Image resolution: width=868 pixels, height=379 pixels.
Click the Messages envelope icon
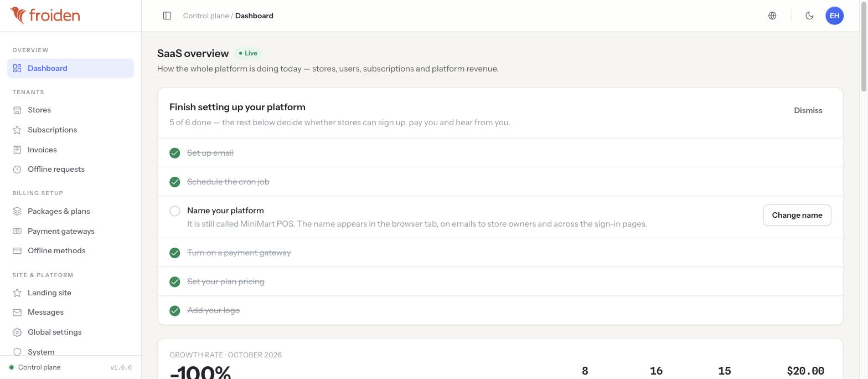[17, 313]
